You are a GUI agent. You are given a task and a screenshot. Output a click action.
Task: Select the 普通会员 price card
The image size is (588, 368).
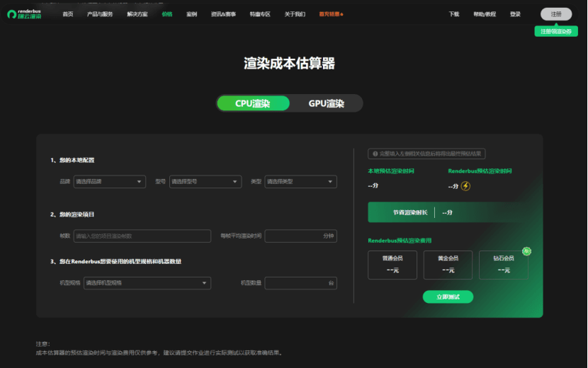(x=392, y=265)
